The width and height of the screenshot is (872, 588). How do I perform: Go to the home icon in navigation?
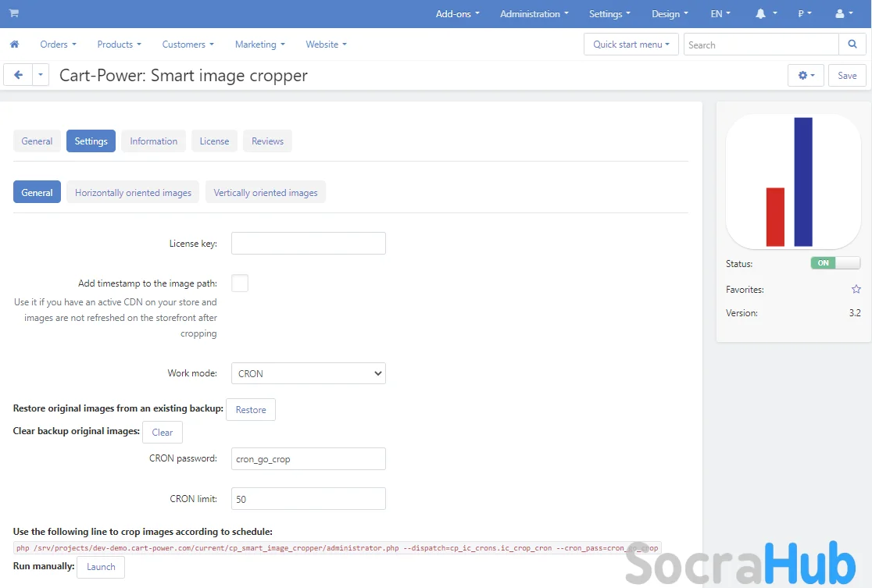14,45
